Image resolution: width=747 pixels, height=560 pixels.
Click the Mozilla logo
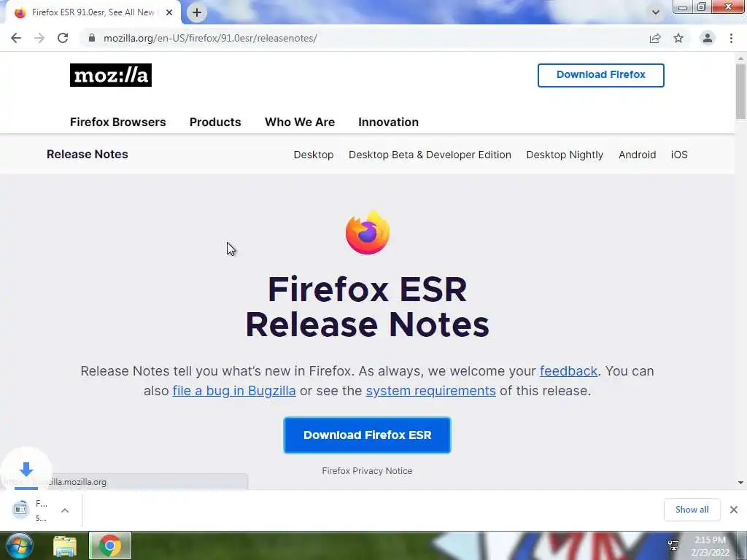111,75
